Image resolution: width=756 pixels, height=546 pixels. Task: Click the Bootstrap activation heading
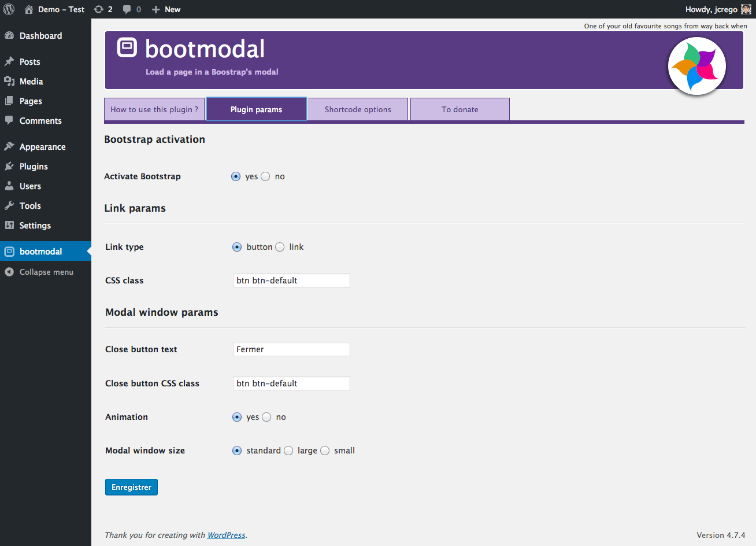click(x=154, y=139)
